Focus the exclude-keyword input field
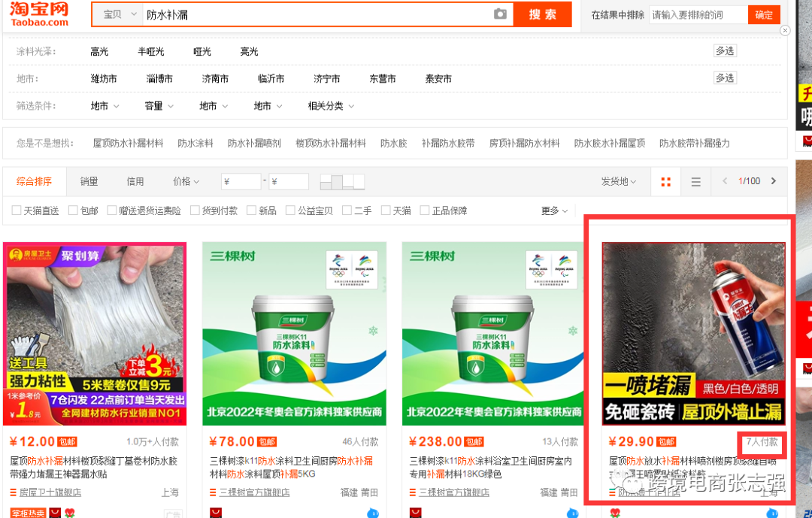Screen dimensions: 812x518 [698, 14]
